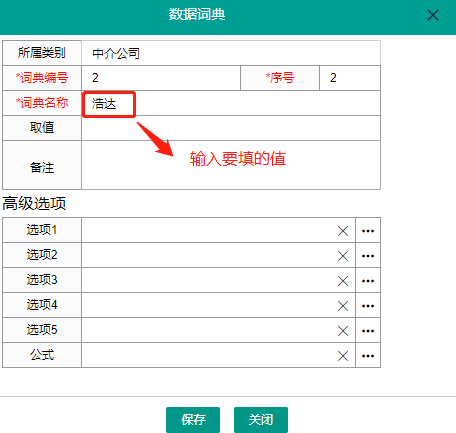Click the 公式 label
The image size is (456, 433).
coord(42,355)
